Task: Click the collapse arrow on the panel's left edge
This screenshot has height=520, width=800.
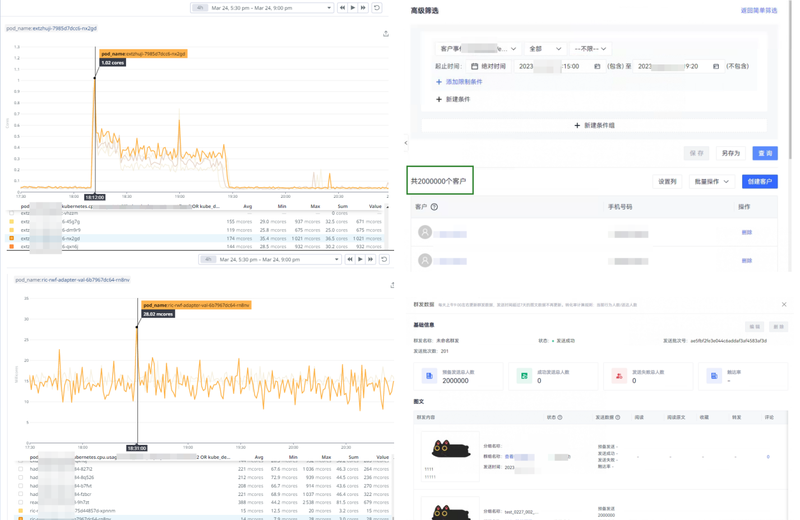Action: click(x=406, y=143)
